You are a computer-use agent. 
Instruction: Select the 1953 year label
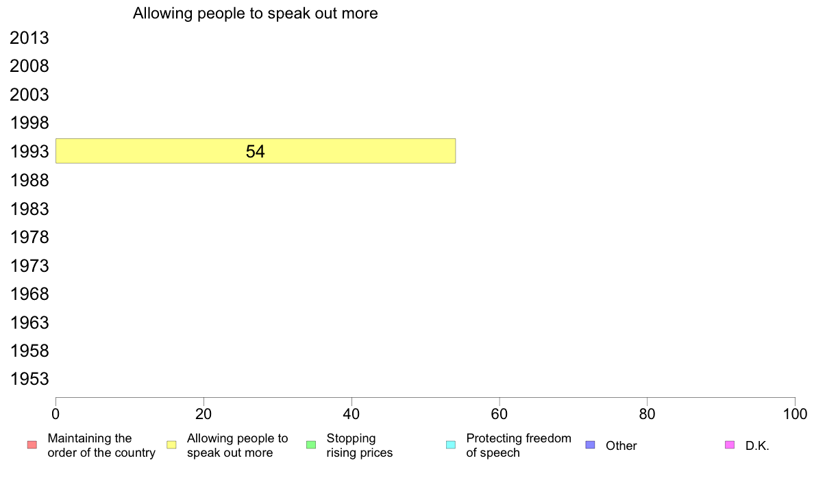[x=29, y=379]
